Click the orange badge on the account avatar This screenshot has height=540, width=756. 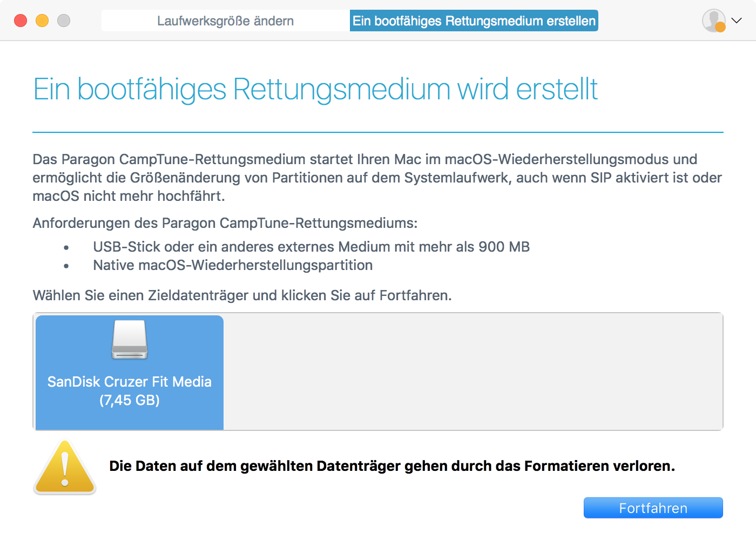point(720,27)
